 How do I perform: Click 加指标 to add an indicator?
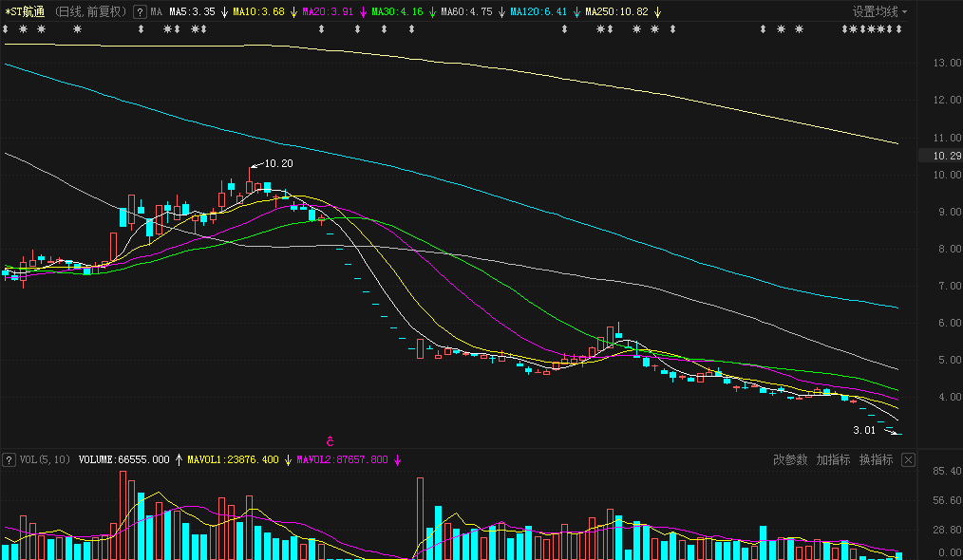click(833, 460)
